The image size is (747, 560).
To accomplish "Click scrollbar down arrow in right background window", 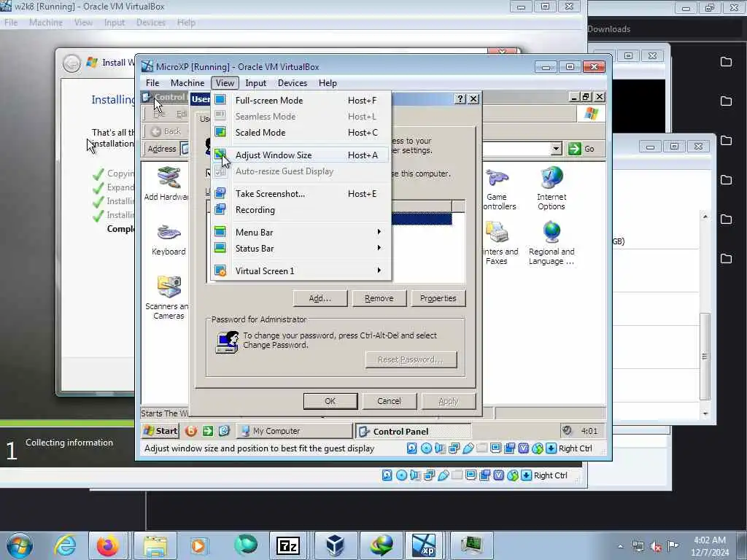I will (705, 414).
